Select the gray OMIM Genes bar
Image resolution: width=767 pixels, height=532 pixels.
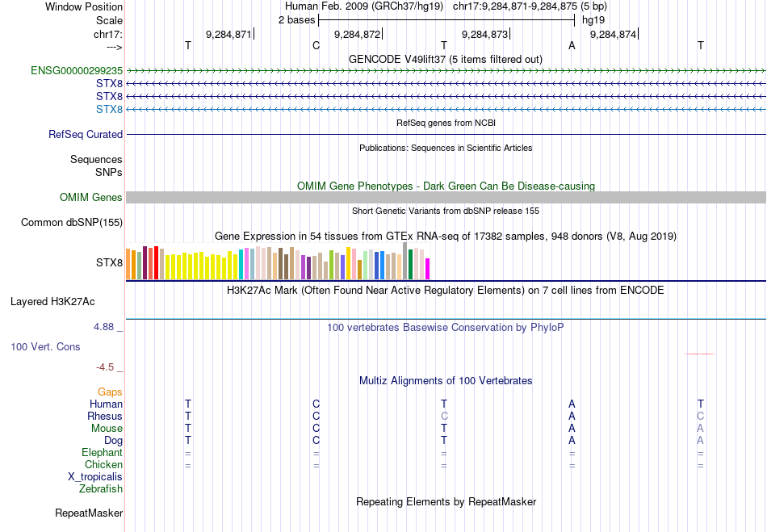446,197
